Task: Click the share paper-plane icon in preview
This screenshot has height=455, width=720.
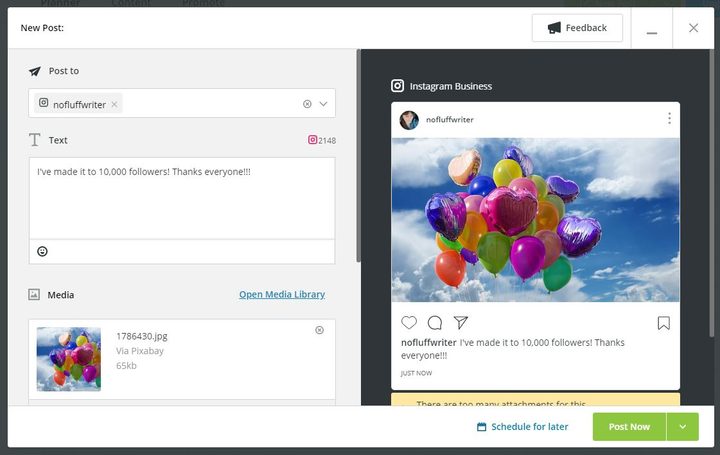Action: (x=461, y=322)
